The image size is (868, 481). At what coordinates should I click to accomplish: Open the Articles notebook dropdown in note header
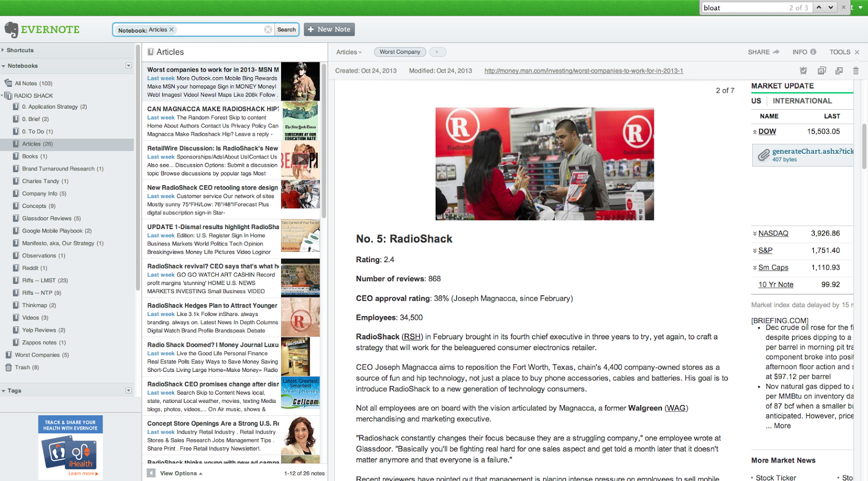point(349,52)
